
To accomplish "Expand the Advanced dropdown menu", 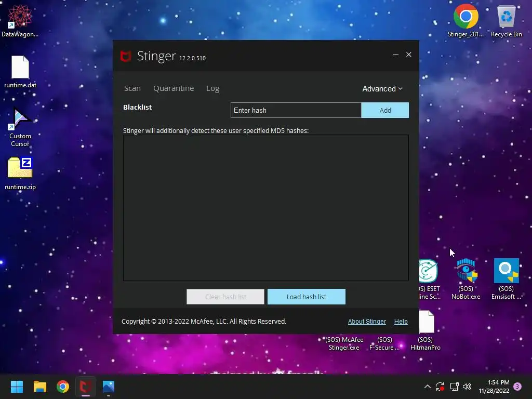I will [x=382, y=88].
